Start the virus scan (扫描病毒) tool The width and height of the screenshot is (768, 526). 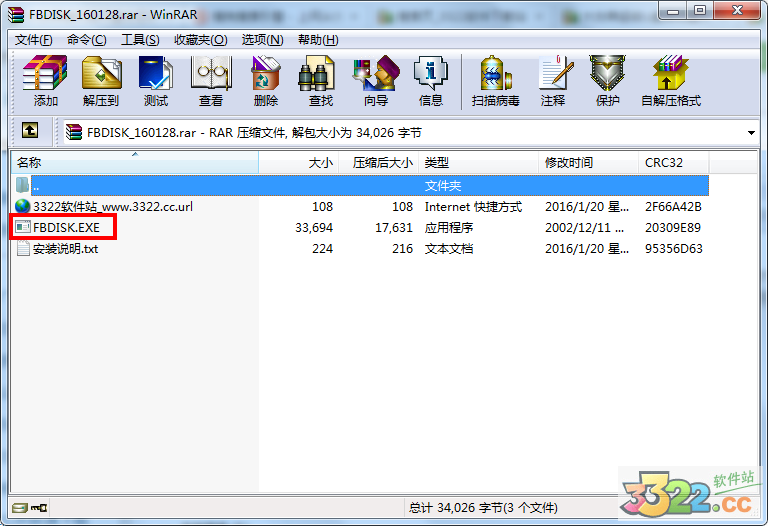click(x=495, y=80)
